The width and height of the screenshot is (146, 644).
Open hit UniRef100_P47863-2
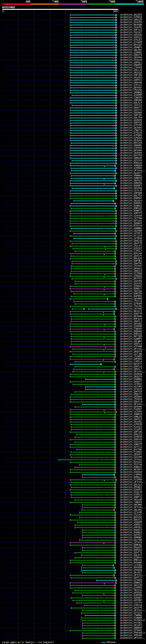click(132, 620)
